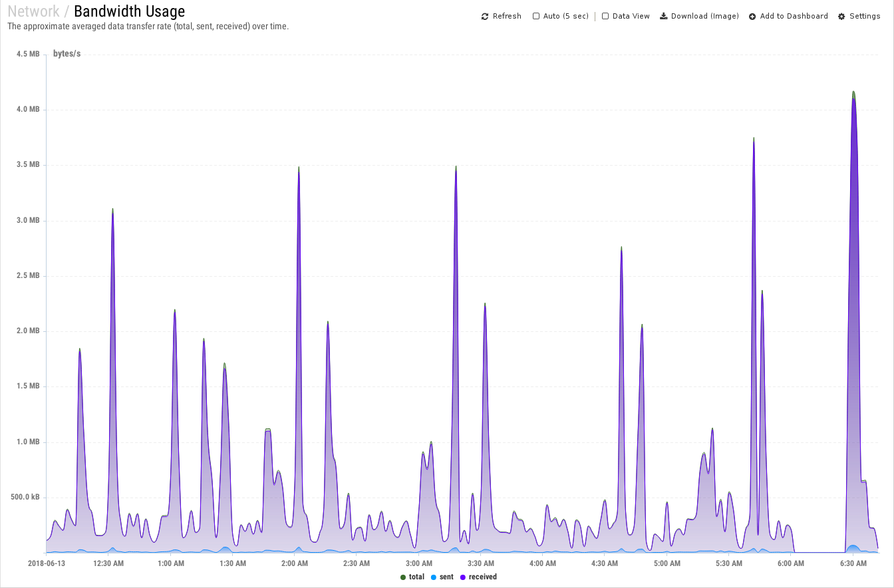The height and width of the screenshot is (588, 894).
Task: Click the 1.5 MB y-axis label
Action: 27,386
